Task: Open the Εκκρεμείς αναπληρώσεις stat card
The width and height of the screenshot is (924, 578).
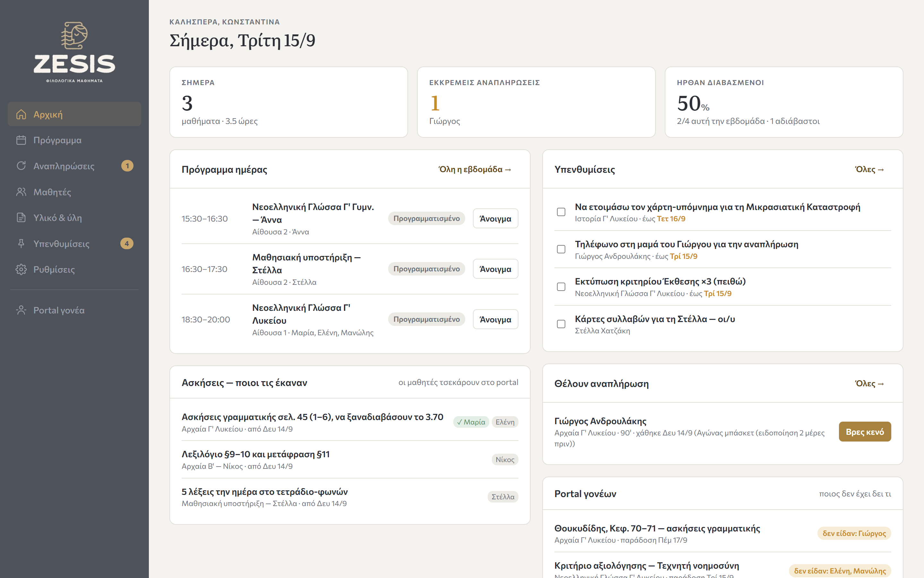Action: 536,102
